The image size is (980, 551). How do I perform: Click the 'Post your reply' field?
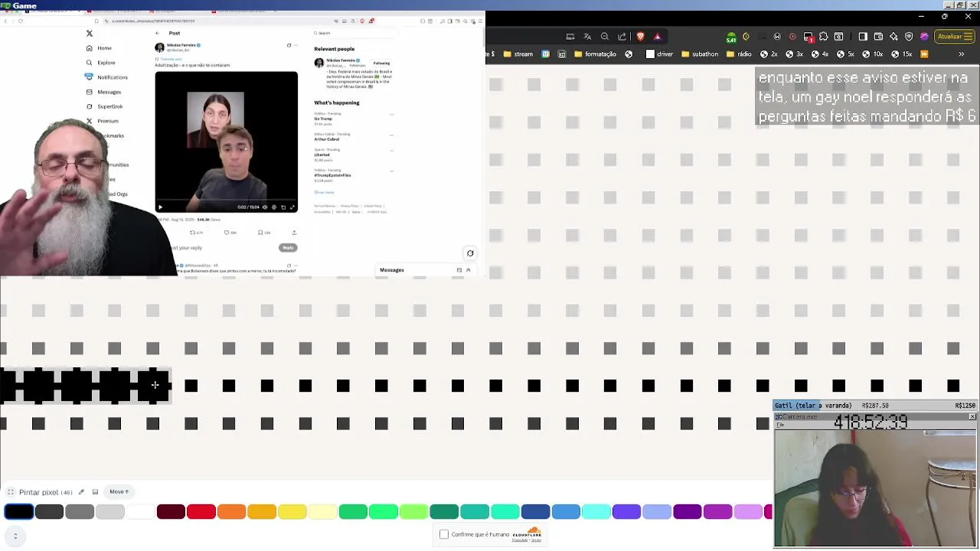(x=186, y=248)
